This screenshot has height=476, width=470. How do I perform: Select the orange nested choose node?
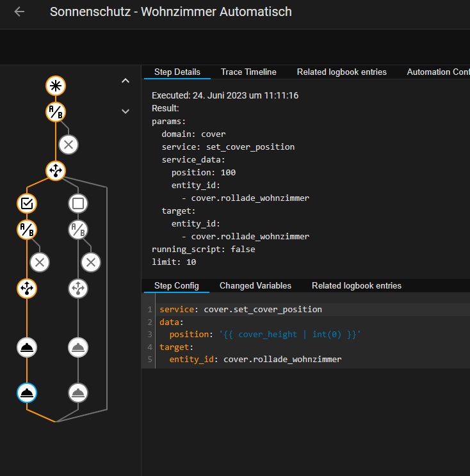[x=27, y=289]
